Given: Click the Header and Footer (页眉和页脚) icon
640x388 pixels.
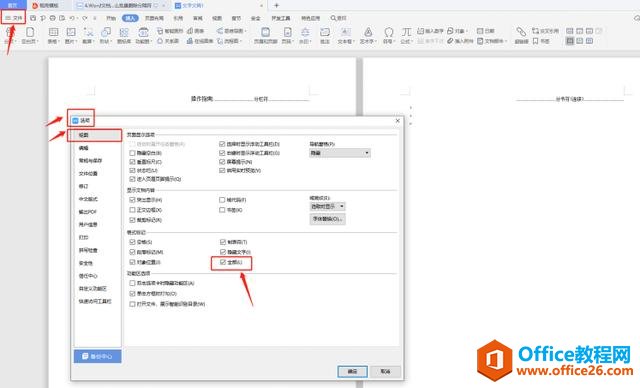Looking at the screenshot, I should (x=265, y=32).
